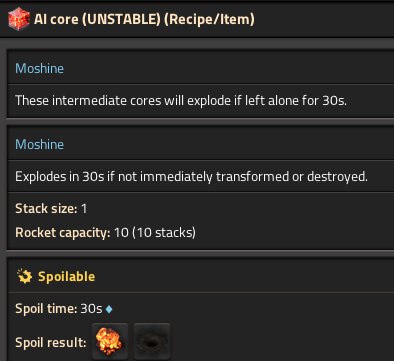Click the Spoil result label
The image size is (394, 361).
point(51,342)
